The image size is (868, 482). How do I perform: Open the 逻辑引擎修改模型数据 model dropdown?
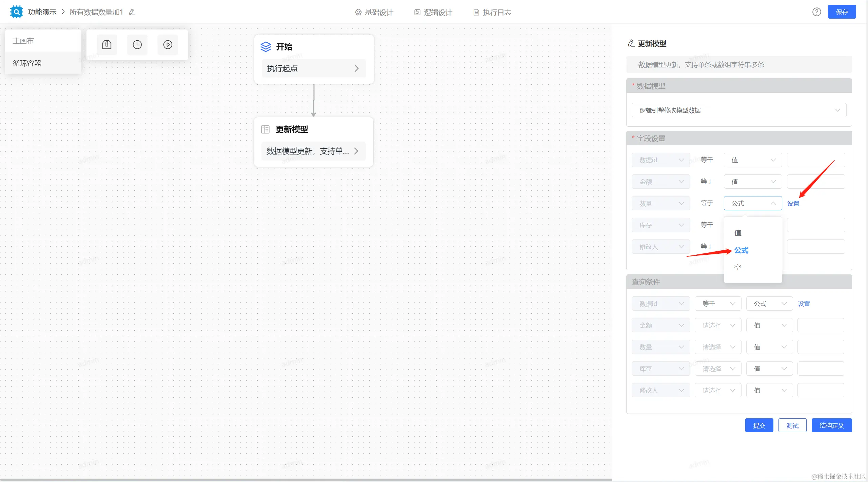click(738, 110)
